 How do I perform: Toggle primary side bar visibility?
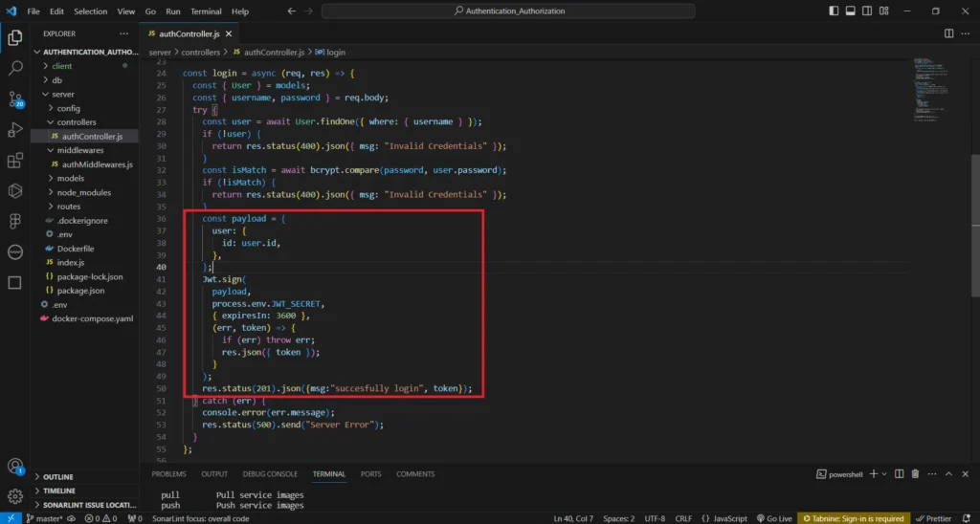tap(834, 11)
